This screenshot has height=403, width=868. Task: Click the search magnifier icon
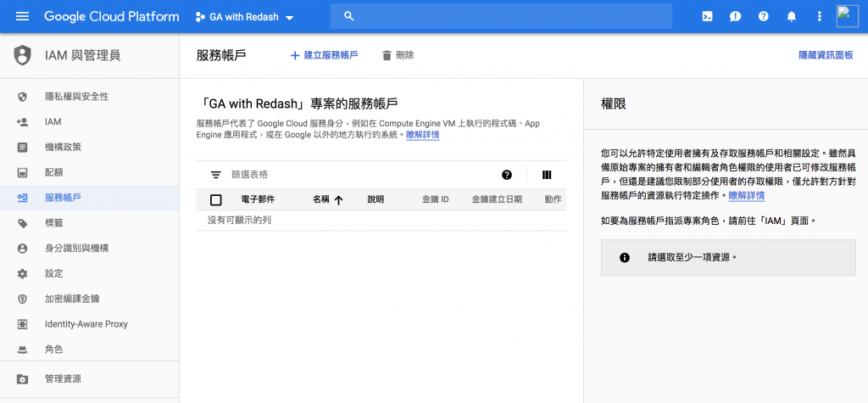tap(348, 16)
